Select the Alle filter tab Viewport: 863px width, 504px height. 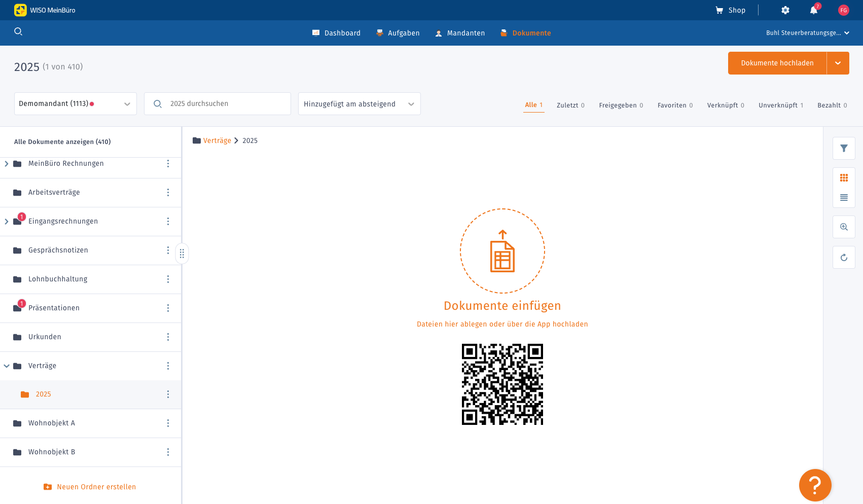(x=534, y=105)
